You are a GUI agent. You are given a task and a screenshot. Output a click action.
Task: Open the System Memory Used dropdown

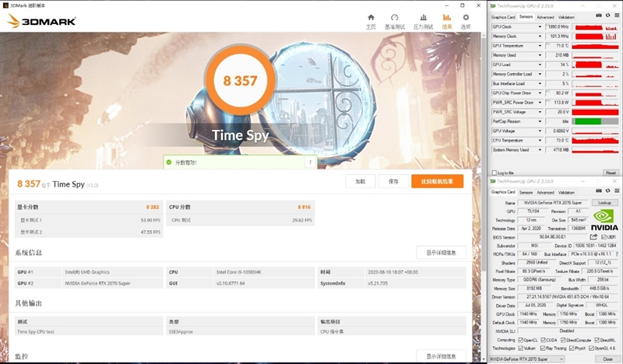click(540, 149)
